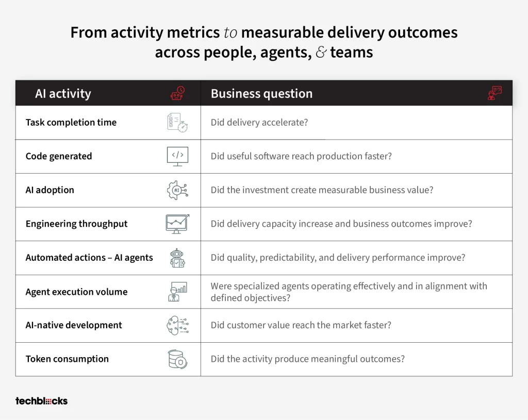This screenshot has width=528, height=420.
Task: Click the techblocks logo
Action: [41, 401]
